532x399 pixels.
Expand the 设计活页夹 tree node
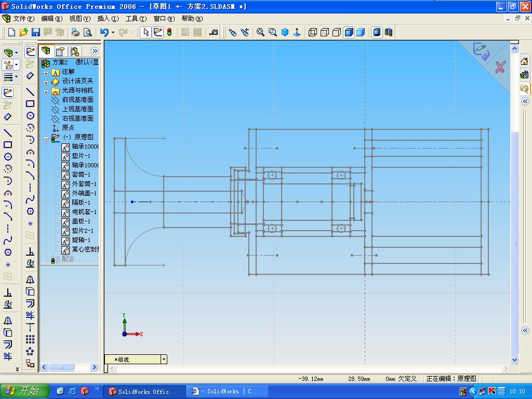point(46,83)
